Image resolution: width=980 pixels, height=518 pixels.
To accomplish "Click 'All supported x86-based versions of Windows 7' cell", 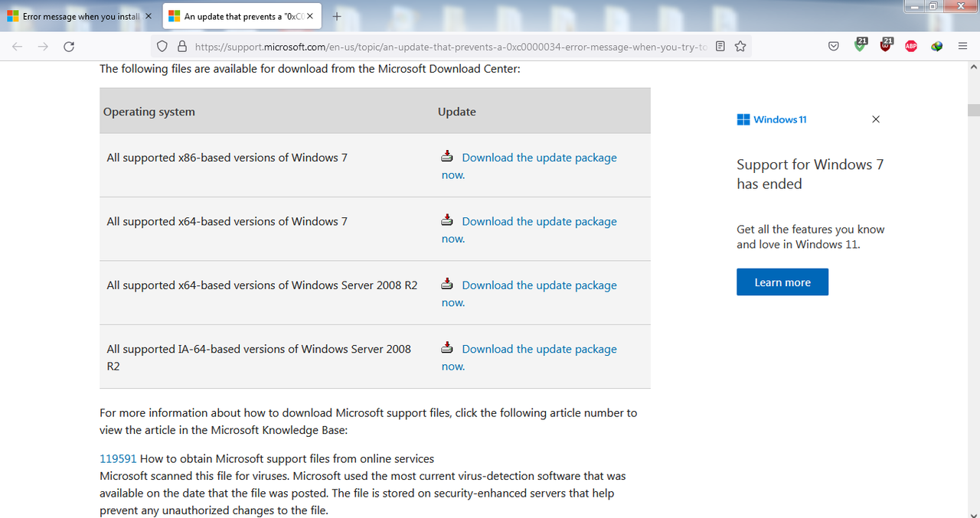I will click(227, 158).
